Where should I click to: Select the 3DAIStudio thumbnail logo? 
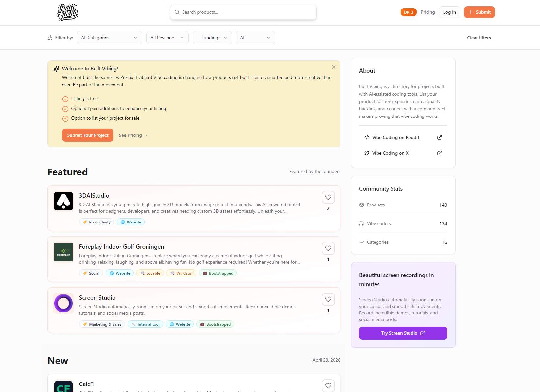pos(63,201)
